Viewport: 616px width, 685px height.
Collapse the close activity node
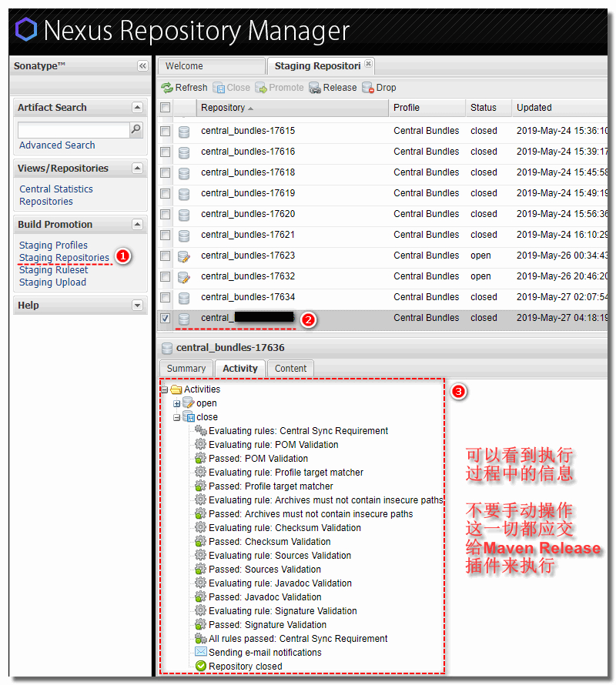click(176, 418)
